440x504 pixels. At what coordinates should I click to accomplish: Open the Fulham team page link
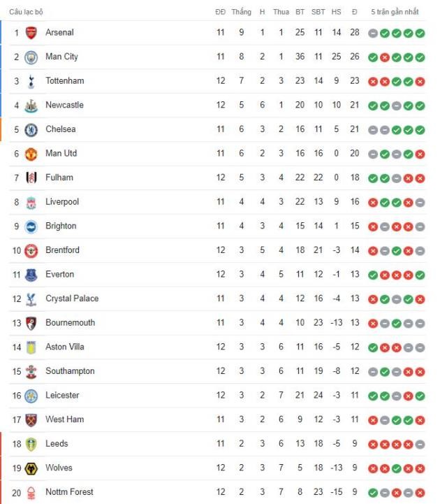click(59, 178)
